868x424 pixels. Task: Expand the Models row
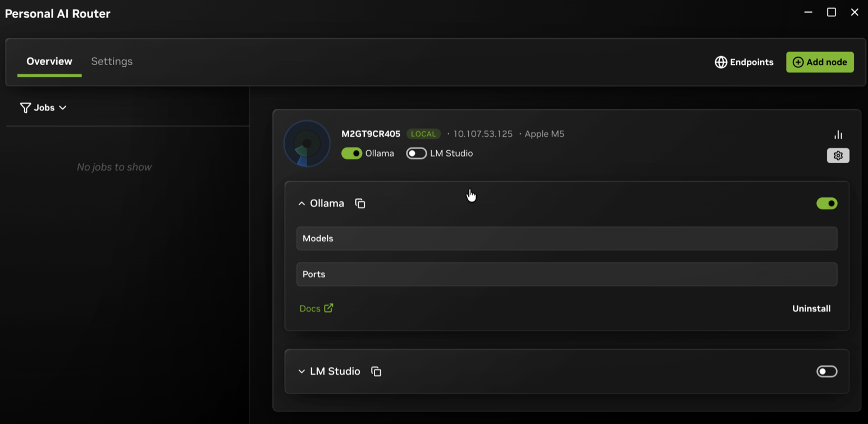point(567,238)
